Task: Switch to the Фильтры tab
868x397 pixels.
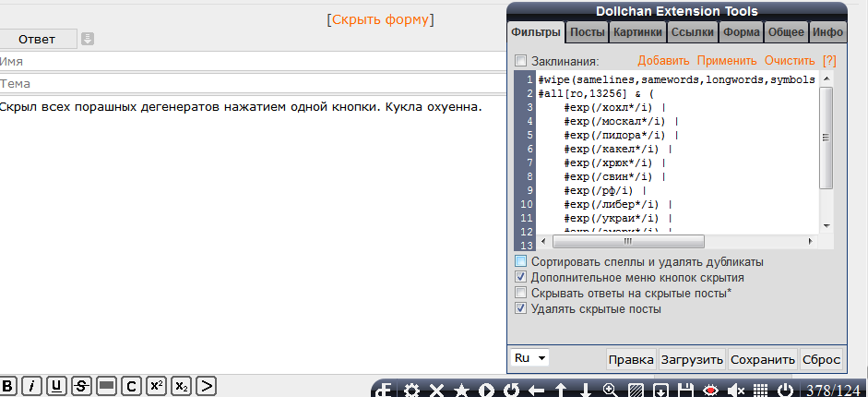Action: coord(535,32)
